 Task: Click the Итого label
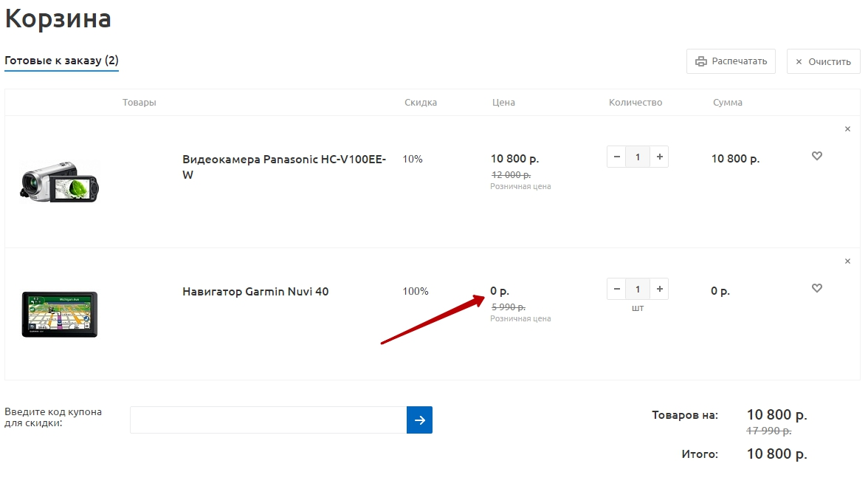click(700, 454)
